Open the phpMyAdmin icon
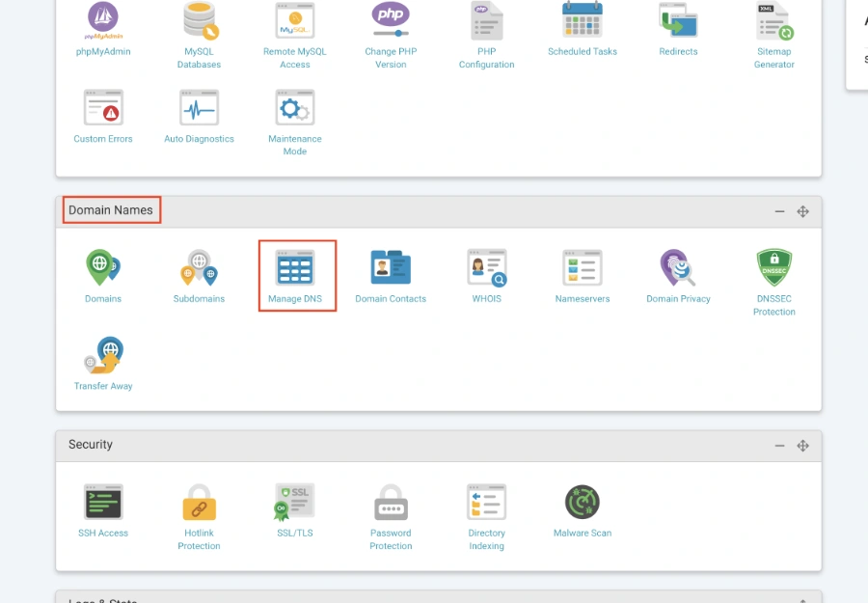The width and height of the screenshot is (868, 603). (103, 19)
